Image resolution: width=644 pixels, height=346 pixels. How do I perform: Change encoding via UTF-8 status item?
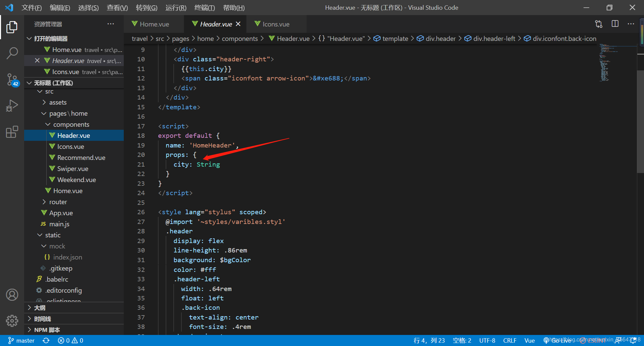coord(487,340)
